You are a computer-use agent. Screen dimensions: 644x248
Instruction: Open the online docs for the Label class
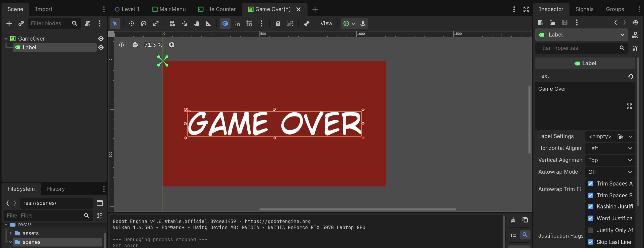pyautogui.click(x=635, y=35)
